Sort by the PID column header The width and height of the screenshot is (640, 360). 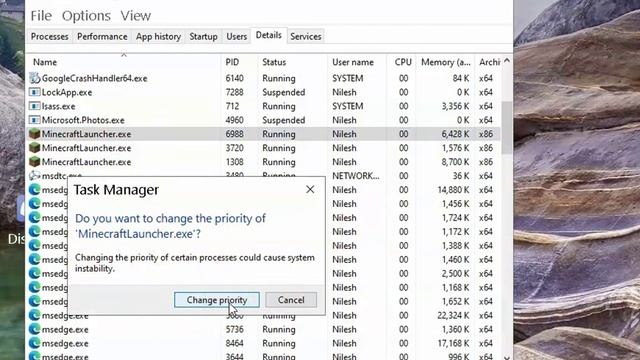232,62
